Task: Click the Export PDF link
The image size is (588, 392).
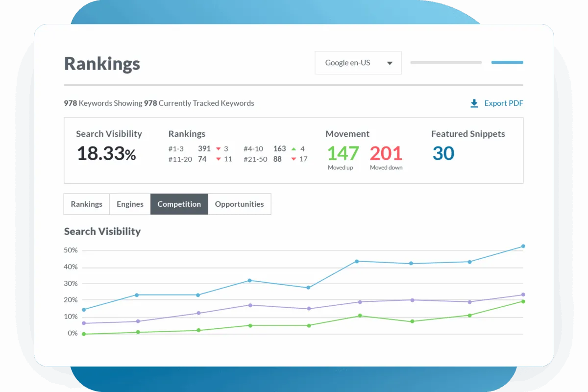Action: pos(503,103)
